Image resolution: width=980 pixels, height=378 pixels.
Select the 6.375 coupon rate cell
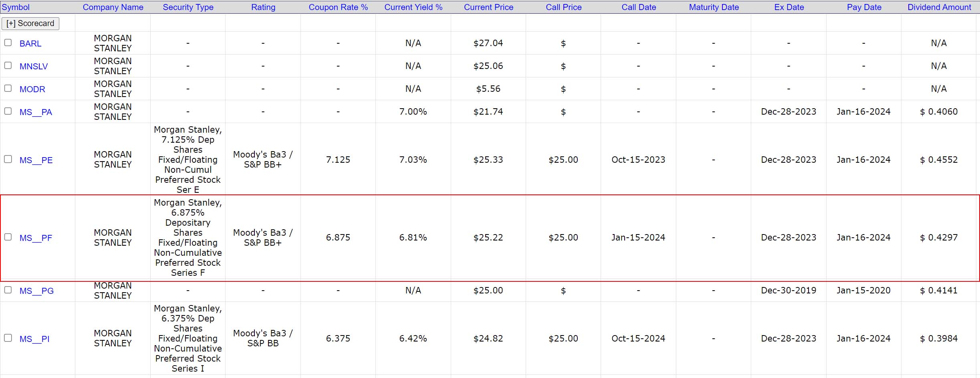(338, 338)
